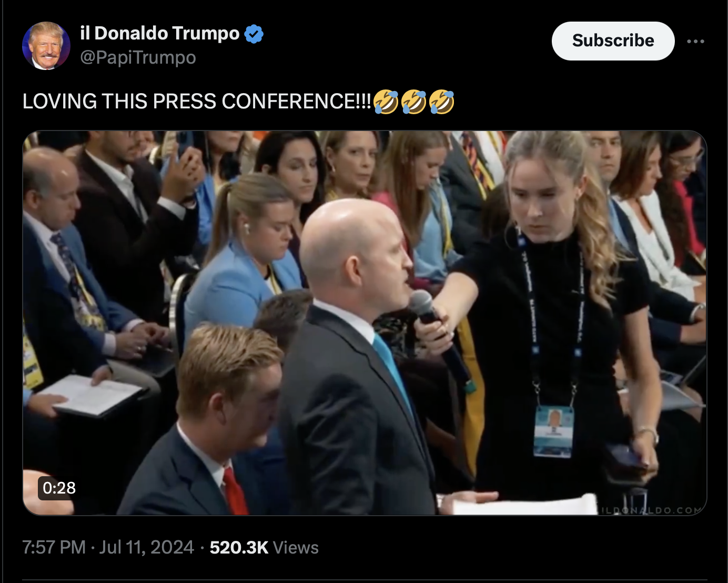
Task: Click the il Donaldo Trumpo display name
Action: point(160,33)
